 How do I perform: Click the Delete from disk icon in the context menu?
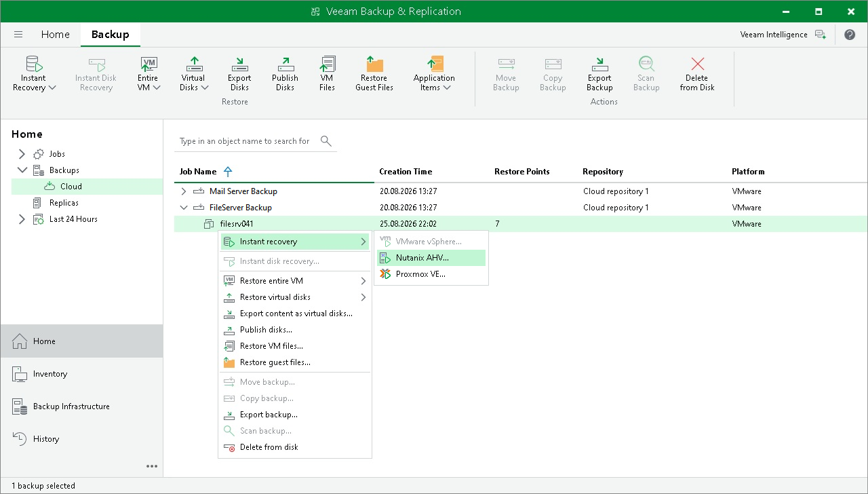[229, 447]
